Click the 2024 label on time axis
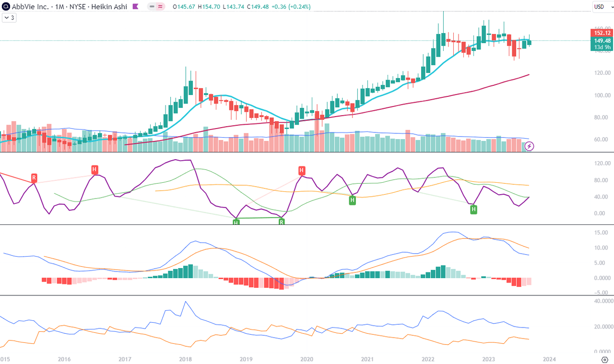The image size is (614, 364). (x=549, y=359)
